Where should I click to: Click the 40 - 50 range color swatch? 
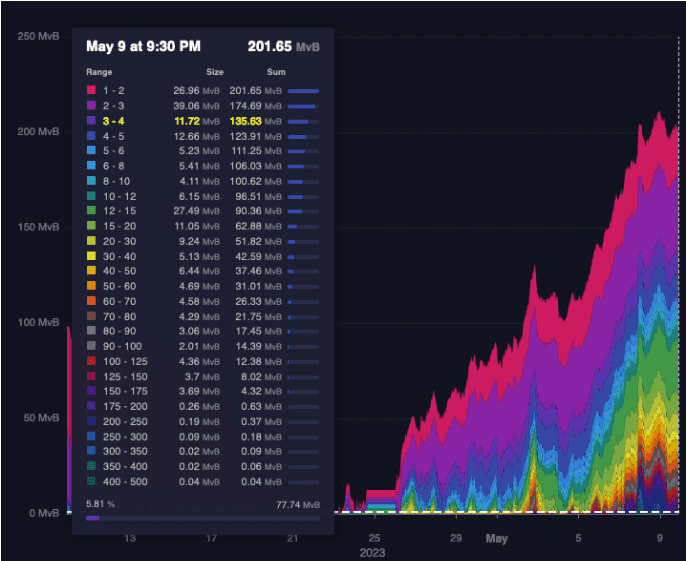[x=91, y=270]
